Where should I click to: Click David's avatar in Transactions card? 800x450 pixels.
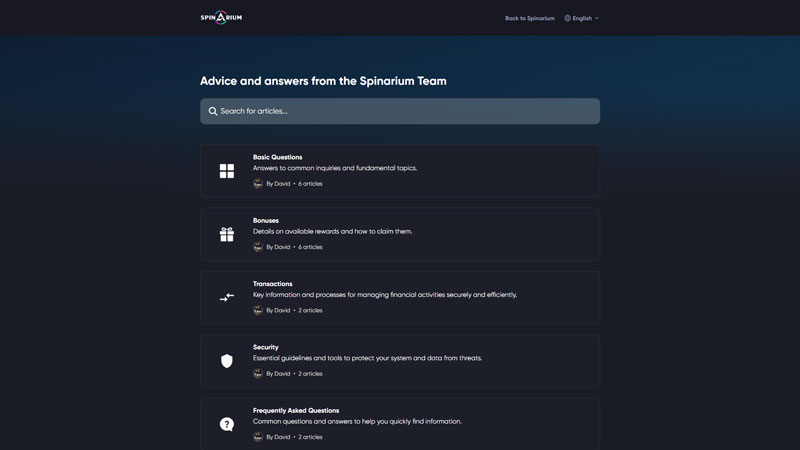pos(258,310)
